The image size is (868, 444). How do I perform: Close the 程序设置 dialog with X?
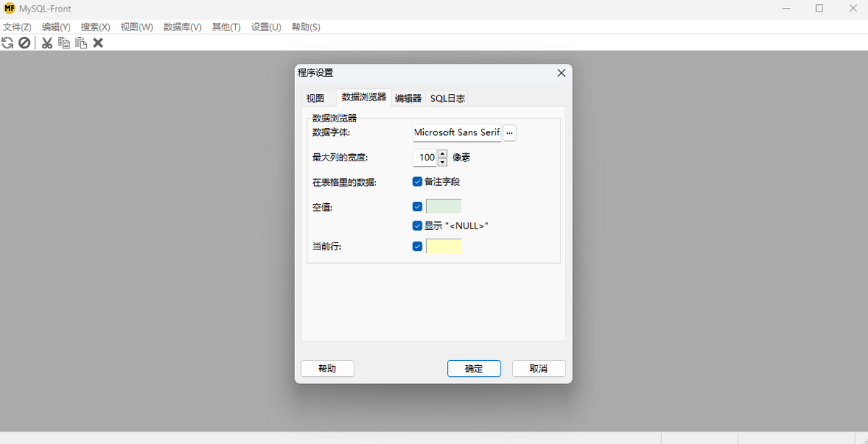click(561, 73)
